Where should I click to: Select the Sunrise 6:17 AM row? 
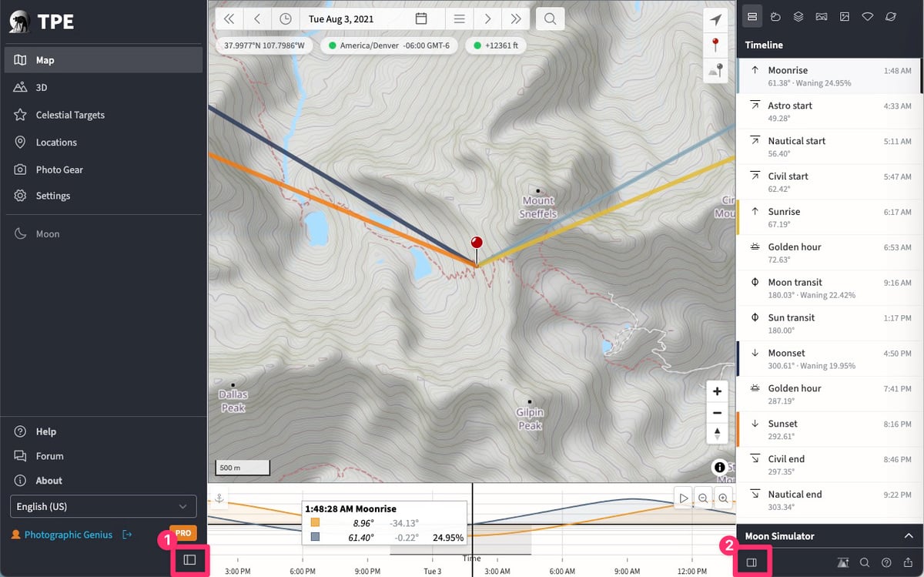click(x=829, y=217)
